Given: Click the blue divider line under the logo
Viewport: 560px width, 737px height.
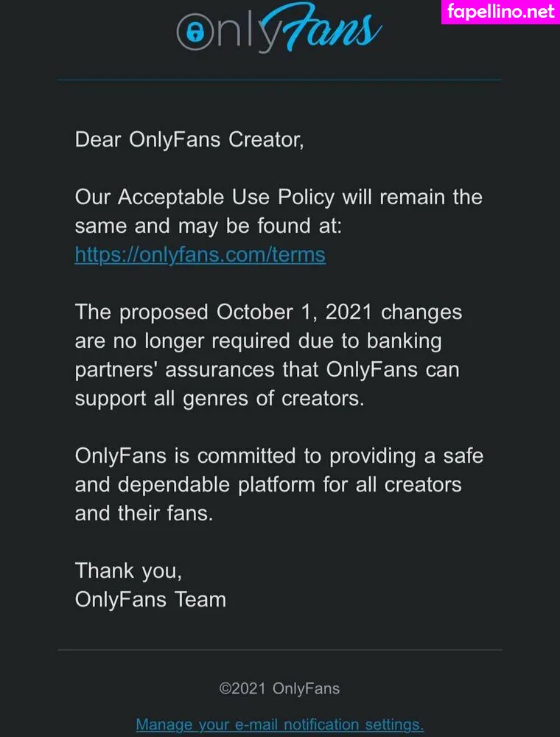Looking at the screenshot, I should [x=279, y=80].
